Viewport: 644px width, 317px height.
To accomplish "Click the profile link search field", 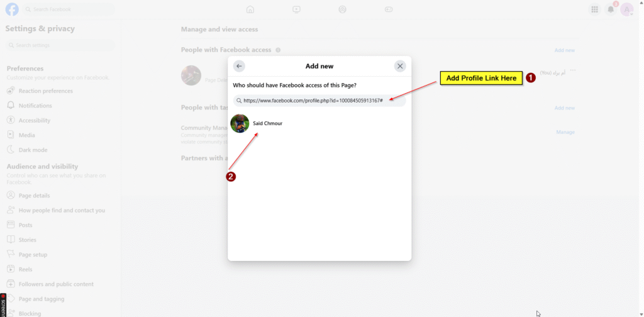I will point(319,101).
